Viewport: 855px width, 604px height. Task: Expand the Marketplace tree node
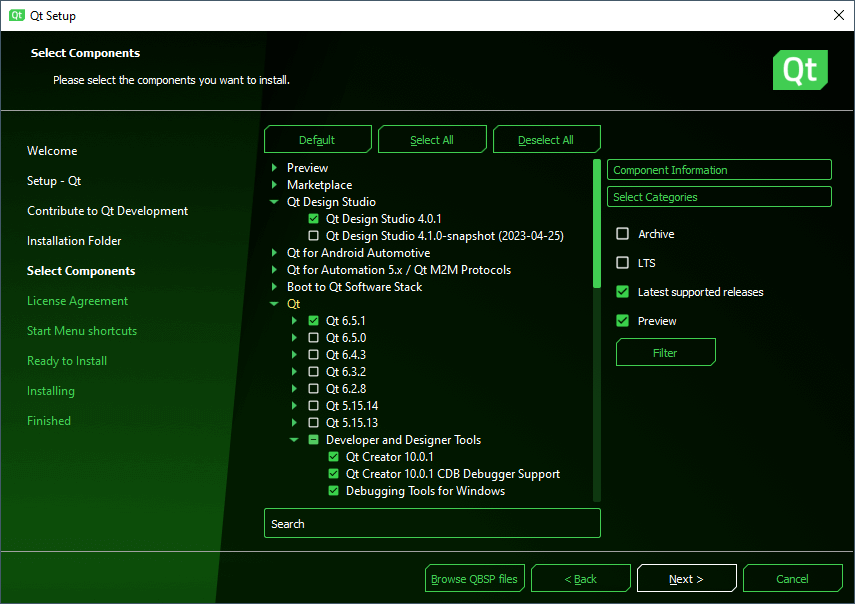[x=275, y=185]
